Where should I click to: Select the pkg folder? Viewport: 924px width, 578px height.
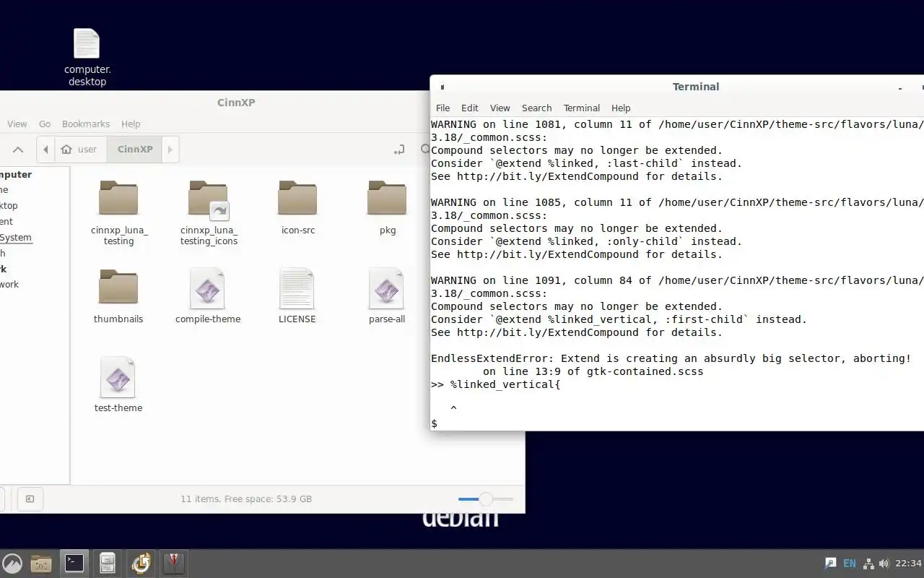click(x=387, y=207)
